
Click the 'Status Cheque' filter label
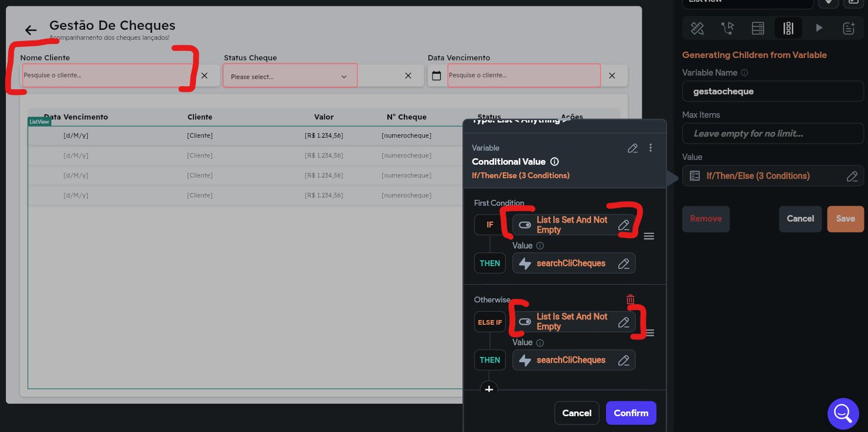250,58
